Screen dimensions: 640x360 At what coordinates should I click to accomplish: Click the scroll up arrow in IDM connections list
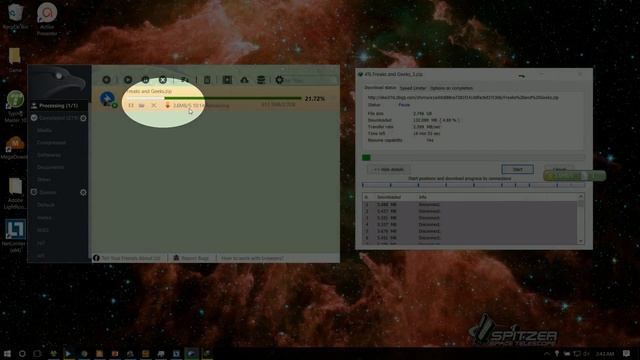[x=581, y=197]
